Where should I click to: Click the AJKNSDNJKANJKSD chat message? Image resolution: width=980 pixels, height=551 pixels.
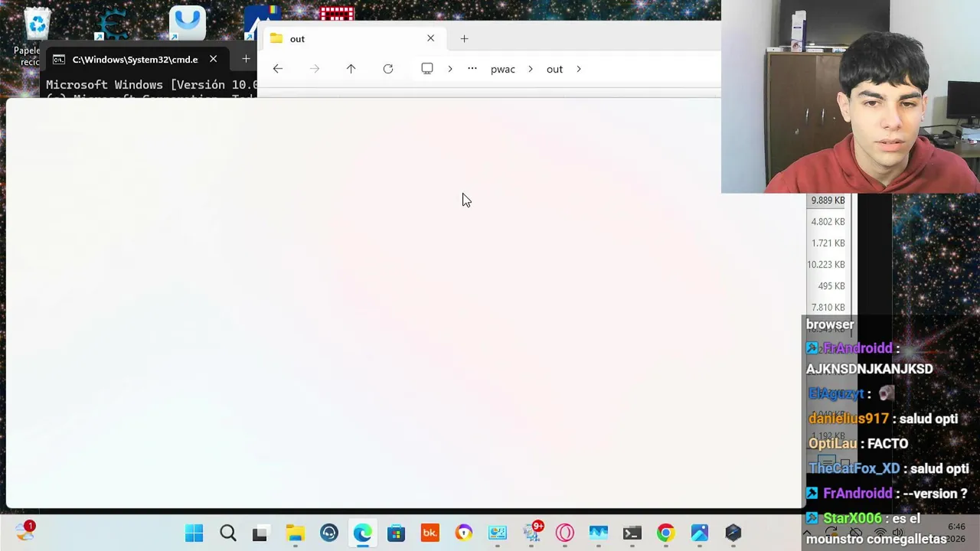(x=869, y=369)
